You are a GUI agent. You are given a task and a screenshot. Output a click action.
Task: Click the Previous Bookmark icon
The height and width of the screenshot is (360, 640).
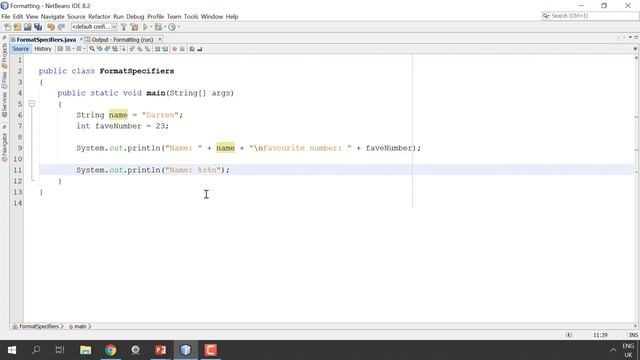[x=131, y=49]
